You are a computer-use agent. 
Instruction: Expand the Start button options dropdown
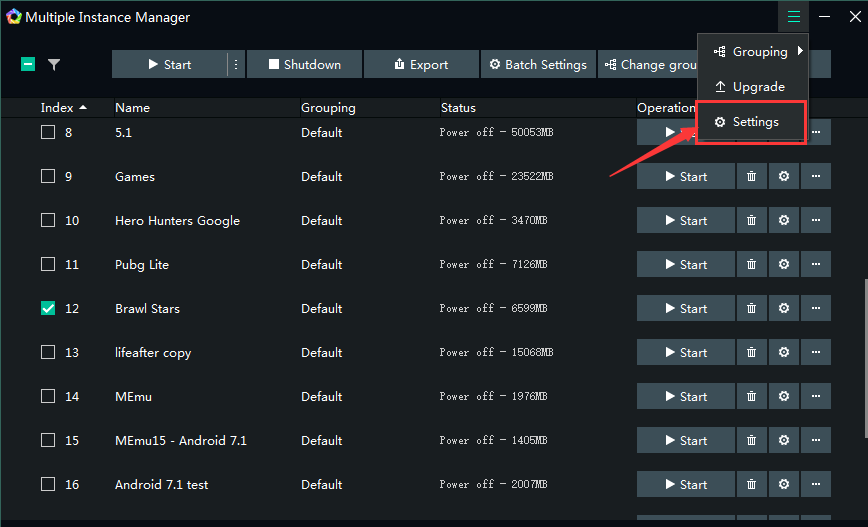coord(236,65)
